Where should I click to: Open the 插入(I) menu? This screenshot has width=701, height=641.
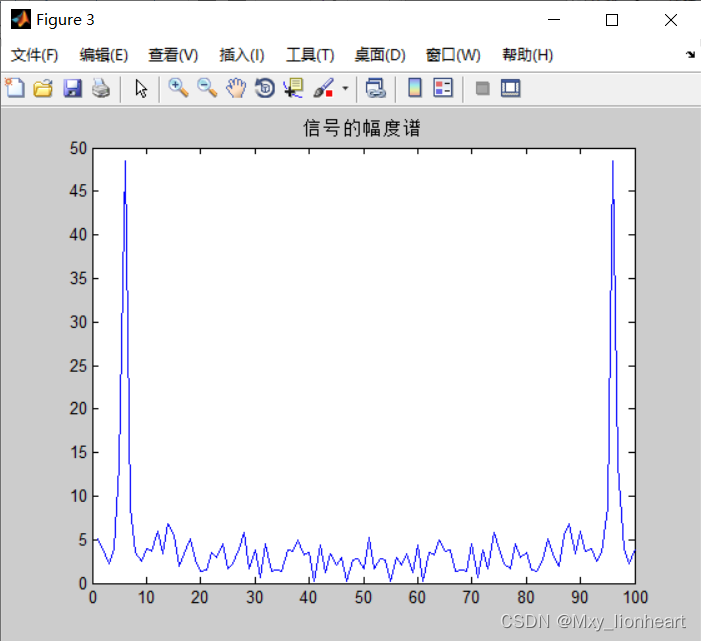pos(241,55)
